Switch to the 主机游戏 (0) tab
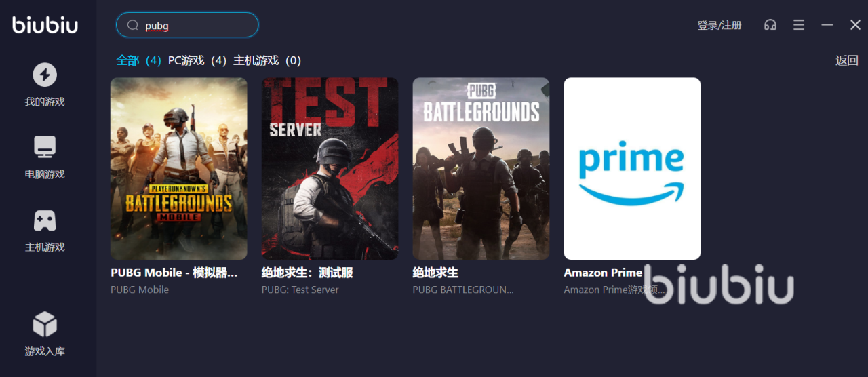Viewport: 868px width, 377px height. [x=267, y=60]
